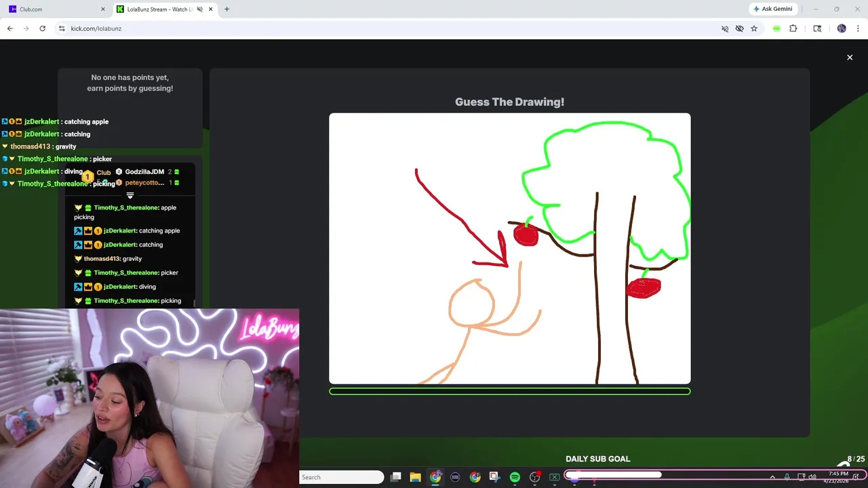Open the round purple app taskbar icon
Viewport: 868px width, 488px height.
[455, 477]
